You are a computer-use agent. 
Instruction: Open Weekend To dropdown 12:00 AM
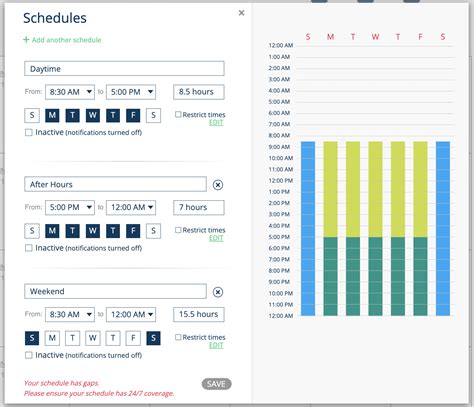pos(131,314)
